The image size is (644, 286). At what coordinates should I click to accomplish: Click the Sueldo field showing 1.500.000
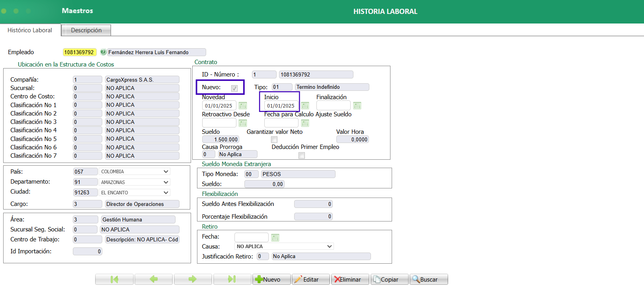coord(221,139)
